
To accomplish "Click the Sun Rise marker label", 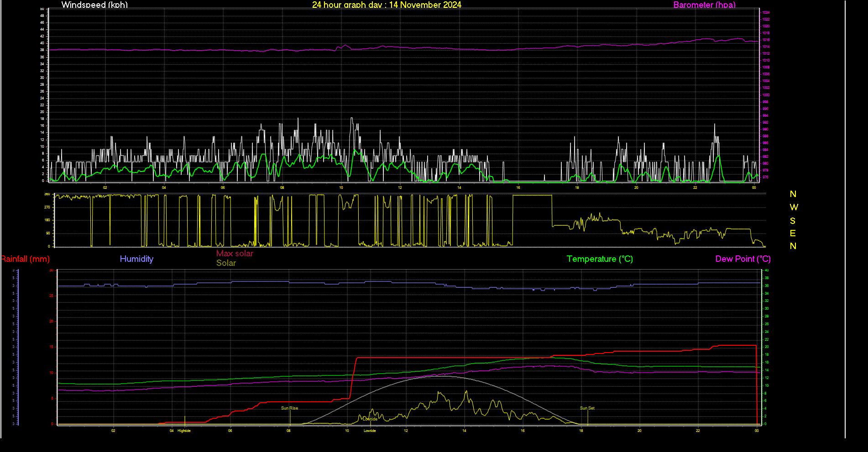I will pos(289,408).
